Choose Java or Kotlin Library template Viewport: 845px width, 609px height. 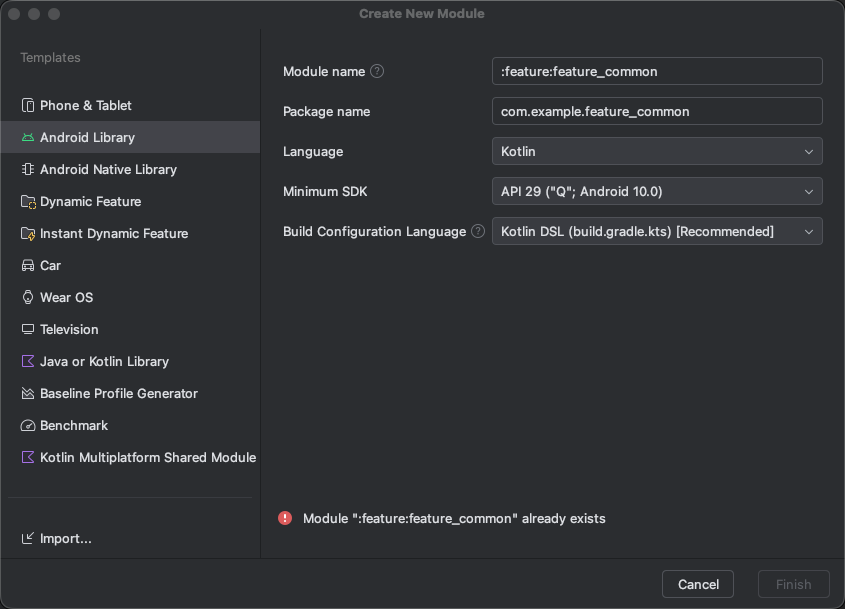tap(104, 361)
